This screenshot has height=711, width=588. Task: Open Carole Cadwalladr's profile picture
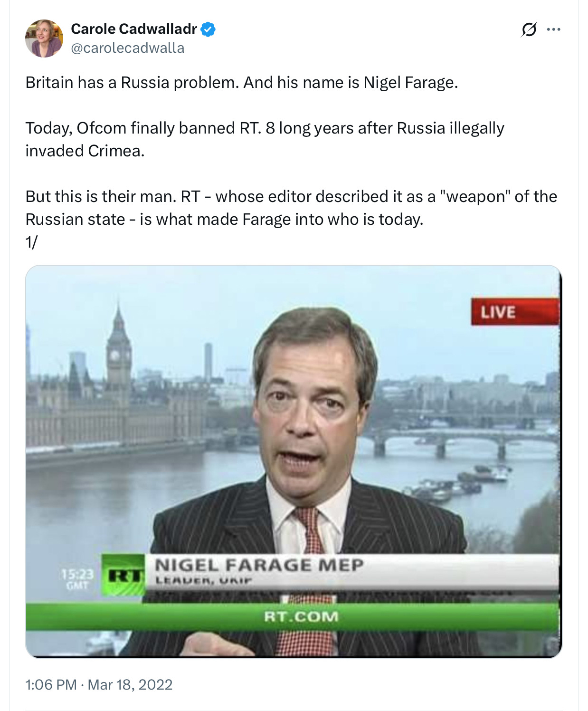(x=44, y=38)
